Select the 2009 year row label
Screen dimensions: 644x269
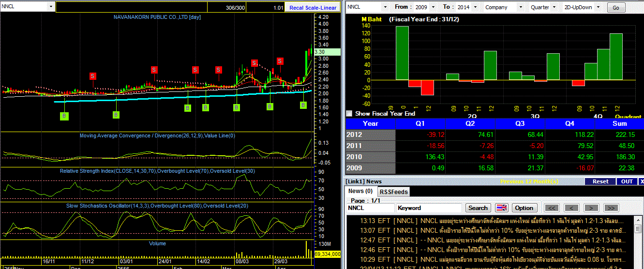click(370, 168)
